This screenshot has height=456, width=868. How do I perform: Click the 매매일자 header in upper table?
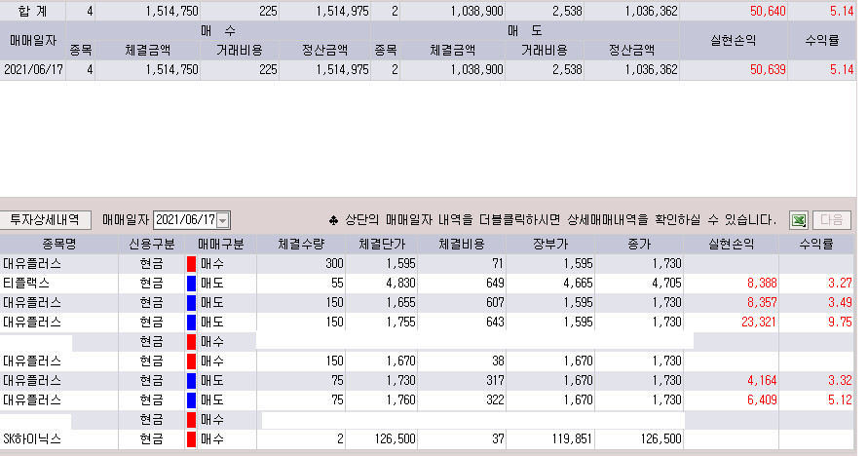(x=33, y=40)
